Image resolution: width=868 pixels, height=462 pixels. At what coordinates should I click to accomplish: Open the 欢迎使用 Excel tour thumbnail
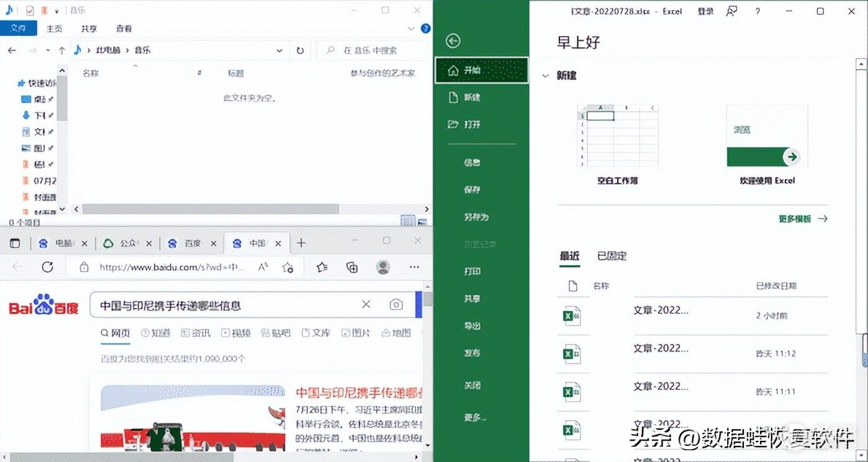tap(767, 136)
